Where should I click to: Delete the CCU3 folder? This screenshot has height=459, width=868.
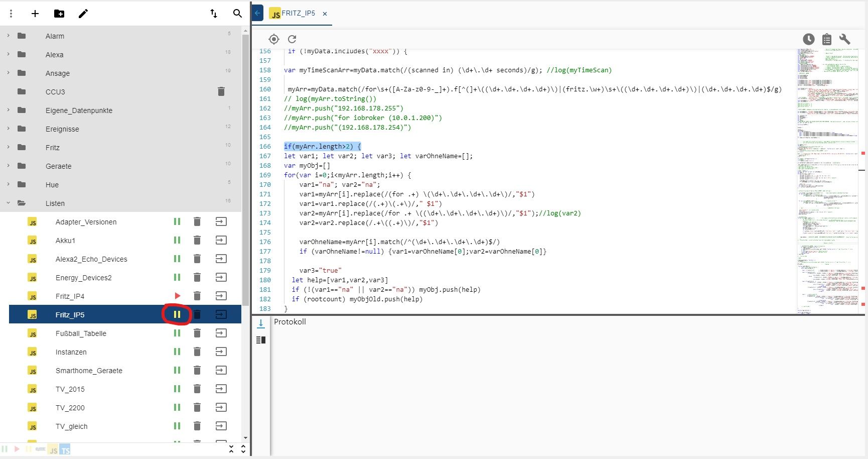(x=221, y=91)
